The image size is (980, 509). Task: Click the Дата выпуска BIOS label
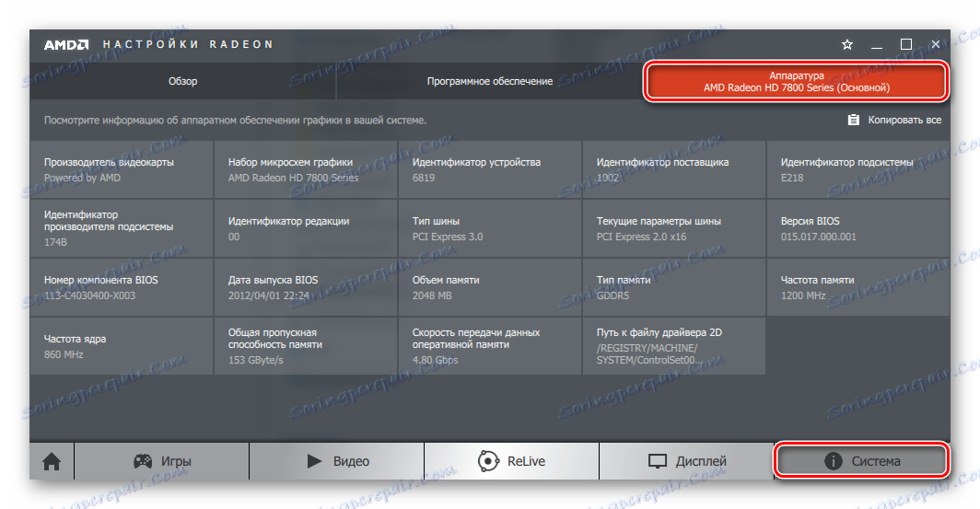coord(274,280)
